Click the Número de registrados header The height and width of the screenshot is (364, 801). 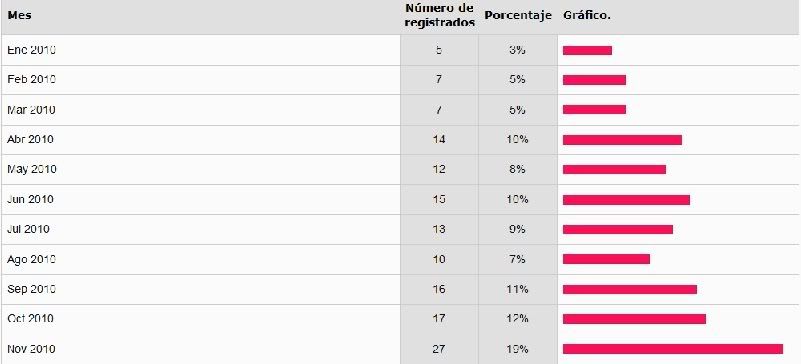point(440,15)
